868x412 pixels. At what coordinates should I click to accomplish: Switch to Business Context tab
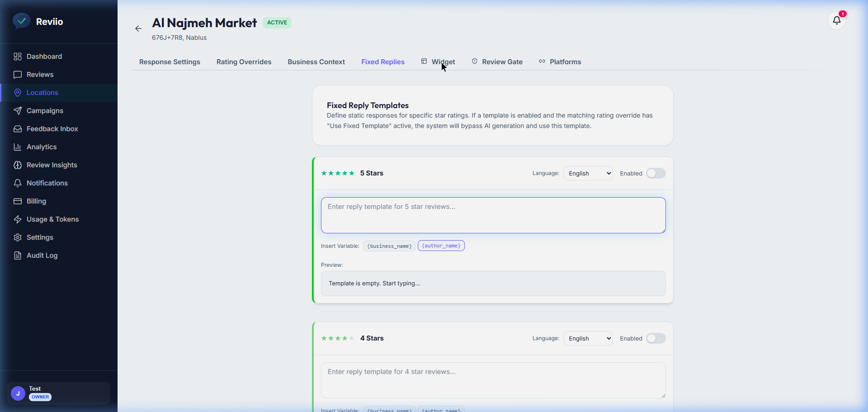point(316,62)
